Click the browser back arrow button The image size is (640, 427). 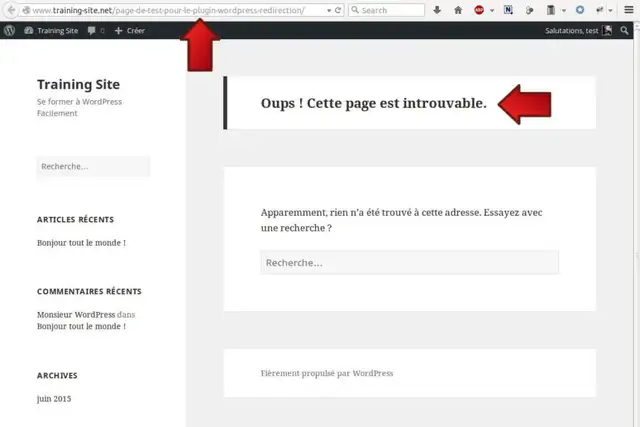11,10
